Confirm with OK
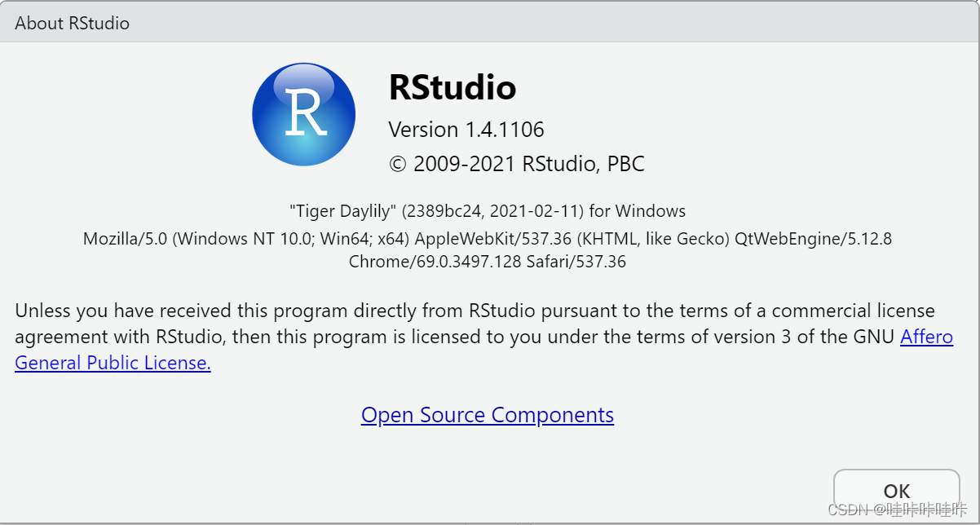Screen dimensions: 980x525 tap(896, 491)
